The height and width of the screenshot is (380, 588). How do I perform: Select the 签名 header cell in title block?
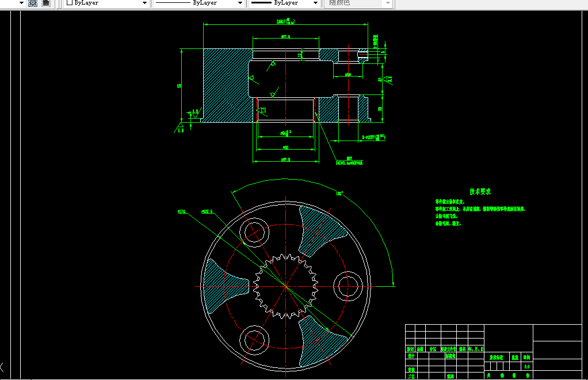point(462,349)
